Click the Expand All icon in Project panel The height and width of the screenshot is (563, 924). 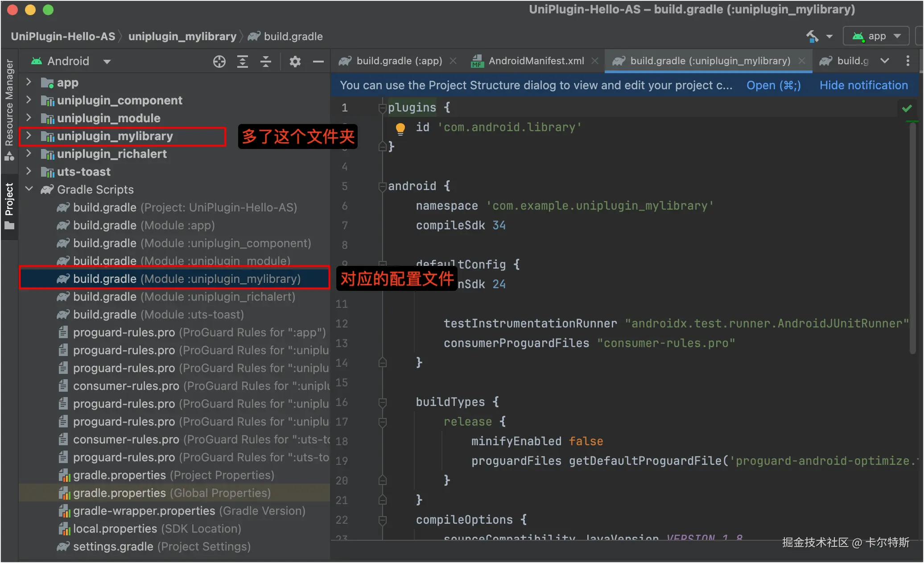[243, 62]
